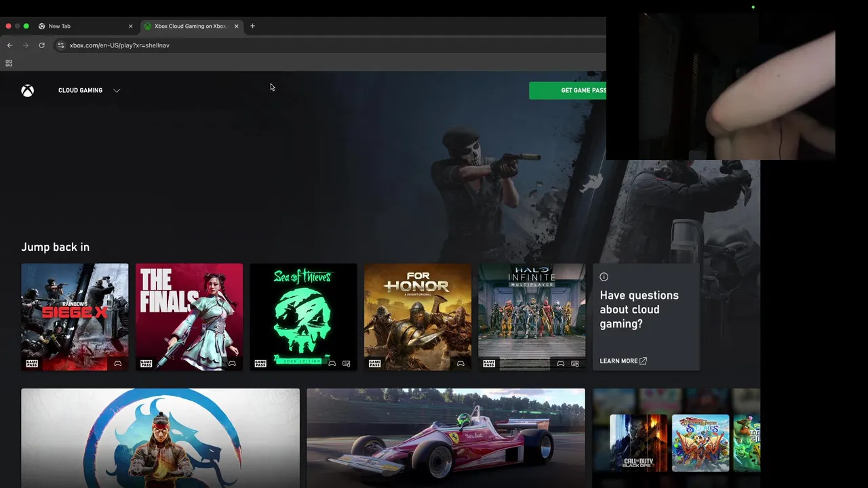Expand the Cloud Gaming dropdown chevron

(117, 90)
